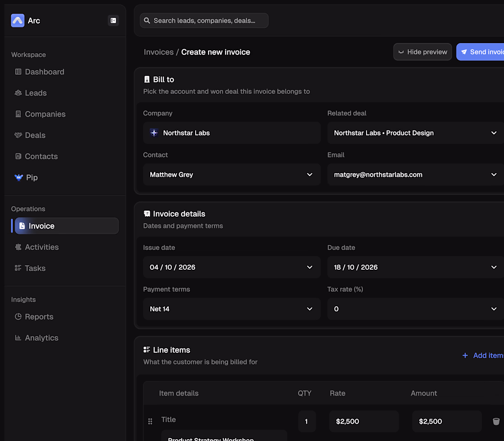Click Add item link
Image resolution: width=504 pixels, height=441 pixels.
pos(483,355)
